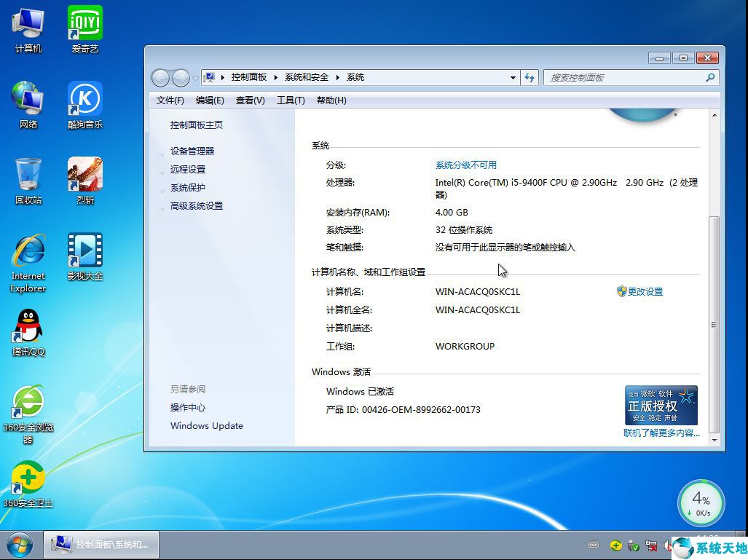Expand the arrow after 系统和安全 breadcrumb

[x=337, y=77]
